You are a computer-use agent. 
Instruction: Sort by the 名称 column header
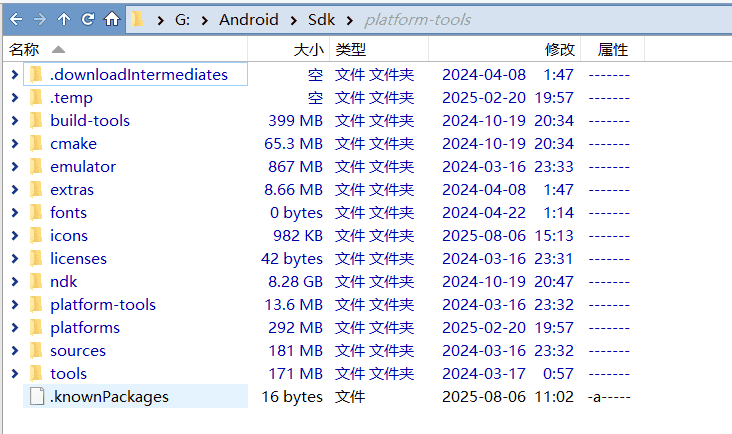coord(25,49)
